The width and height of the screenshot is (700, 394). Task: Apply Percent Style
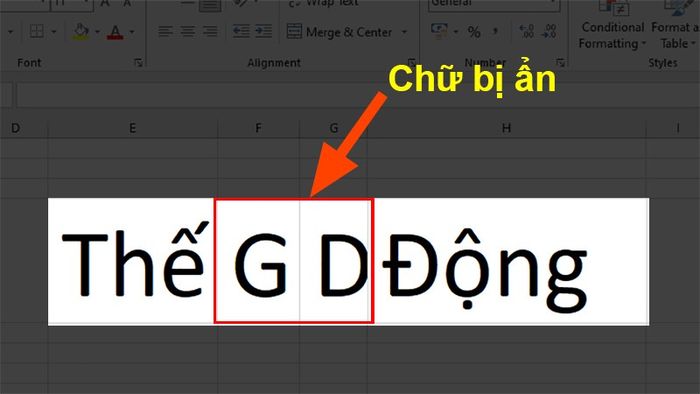click(x=474, y=32)
